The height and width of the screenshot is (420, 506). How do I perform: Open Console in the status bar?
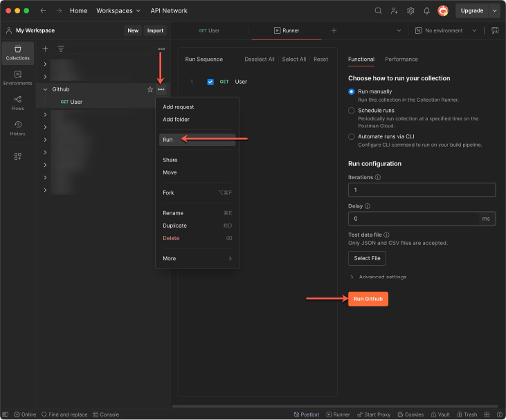[x=106, y=414]
